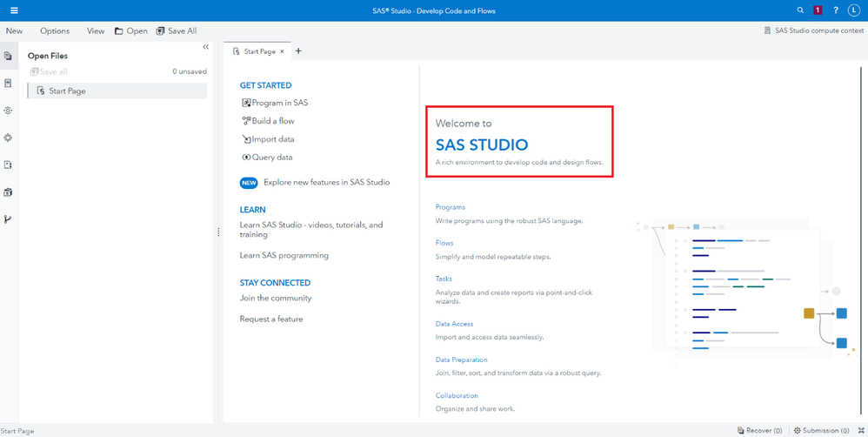868x437 pixels.
Task: Click the NEW badge icon
Action: point(249,182)
